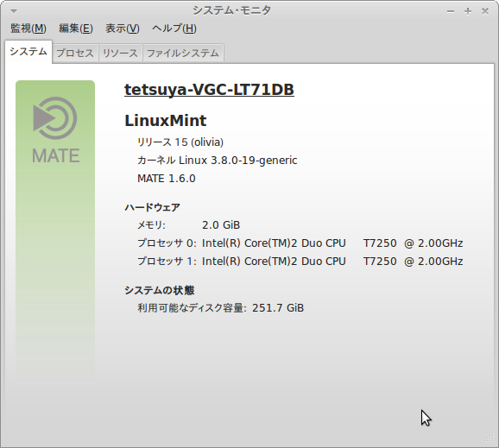Click the MATE 1.6.0 version label
Image resolution: width=499 pixels, height=448 pixels.
point(167,179)
